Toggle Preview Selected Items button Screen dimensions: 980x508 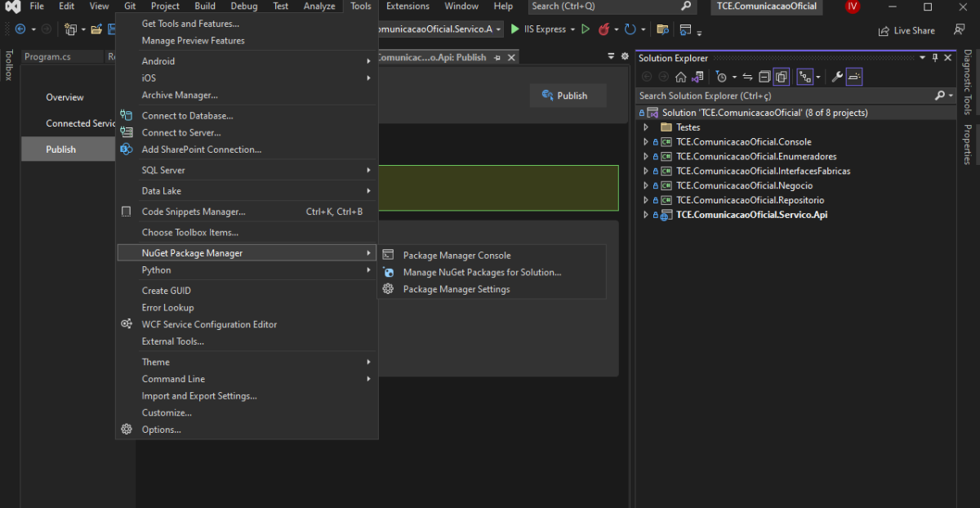(x=854, y=77)
